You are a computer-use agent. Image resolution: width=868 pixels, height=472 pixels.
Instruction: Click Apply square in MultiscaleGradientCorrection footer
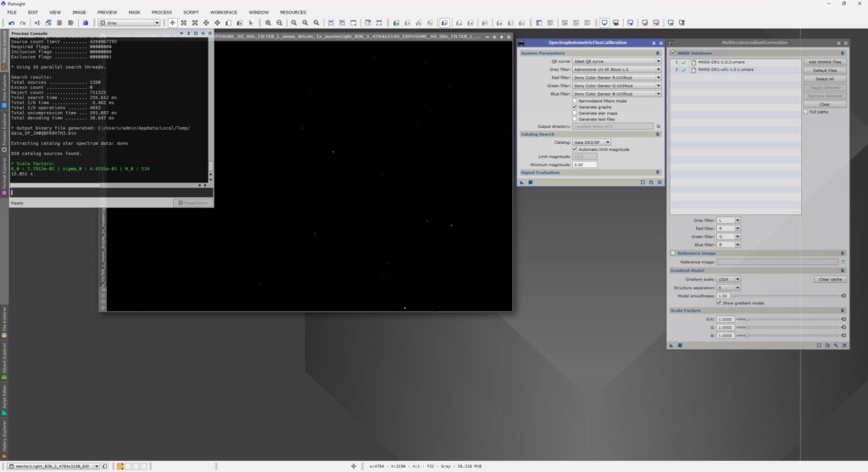[680, 345]
